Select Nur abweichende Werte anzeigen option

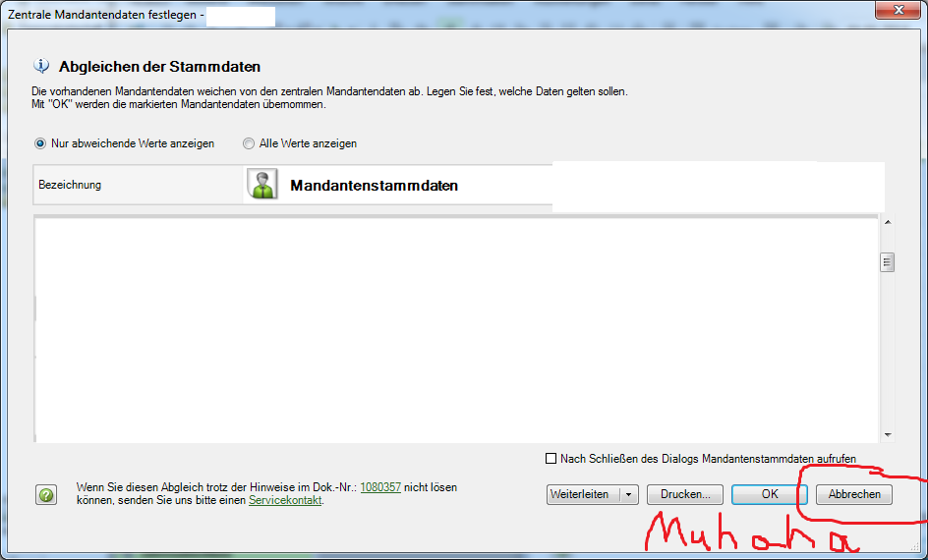pyautogui.click(x=40, y=143)
